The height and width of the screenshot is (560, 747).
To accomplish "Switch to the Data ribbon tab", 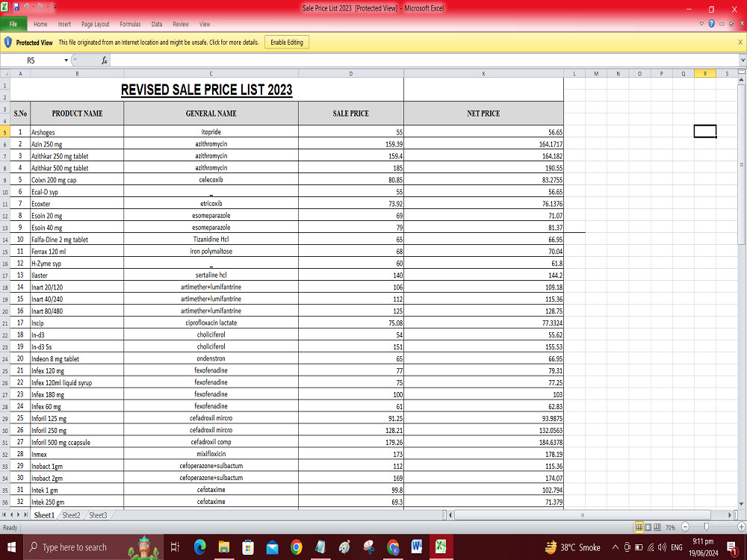I will [157, 25].
